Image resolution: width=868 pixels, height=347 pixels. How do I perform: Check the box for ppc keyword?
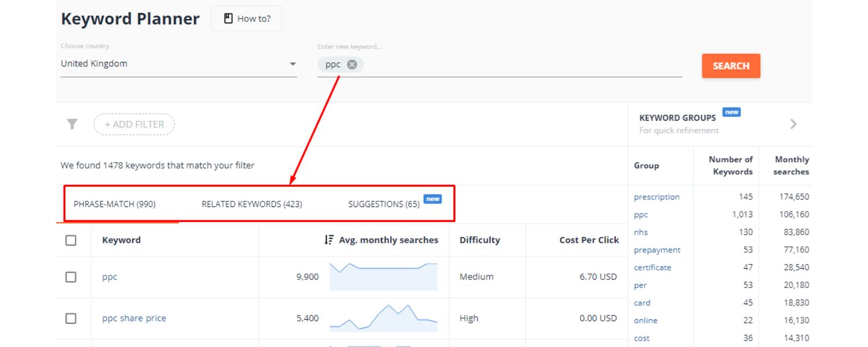point(71,277)
